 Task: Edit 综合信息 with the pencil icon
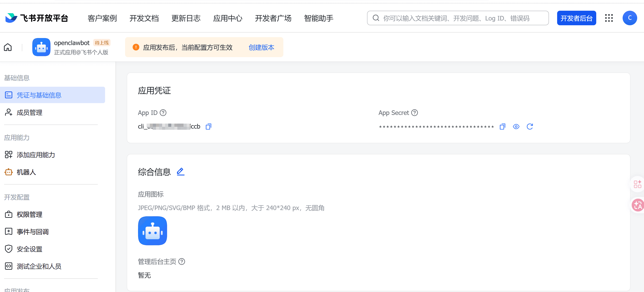point(180,172)
